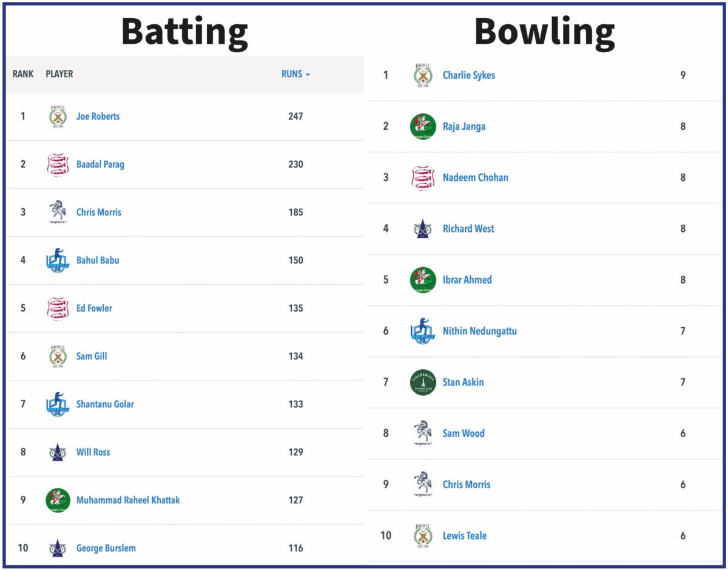The height and width of the screenshot is (570, 728).
Task: Open Lewis Teale player link
Action: coord(465,536)
